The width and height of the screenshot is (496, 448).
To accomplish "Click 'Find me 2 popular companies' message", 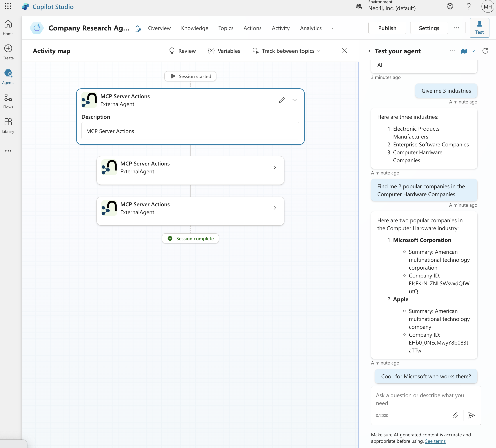I will [x=424, y=190].
